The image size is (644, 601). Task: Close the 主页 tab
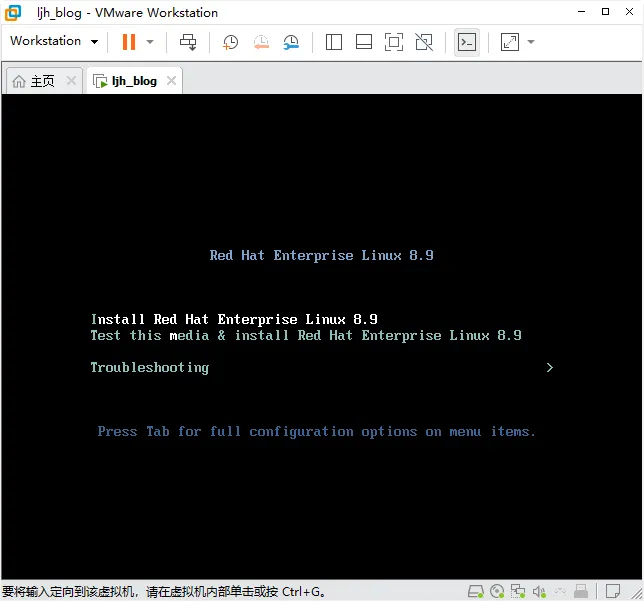point(71,81)
